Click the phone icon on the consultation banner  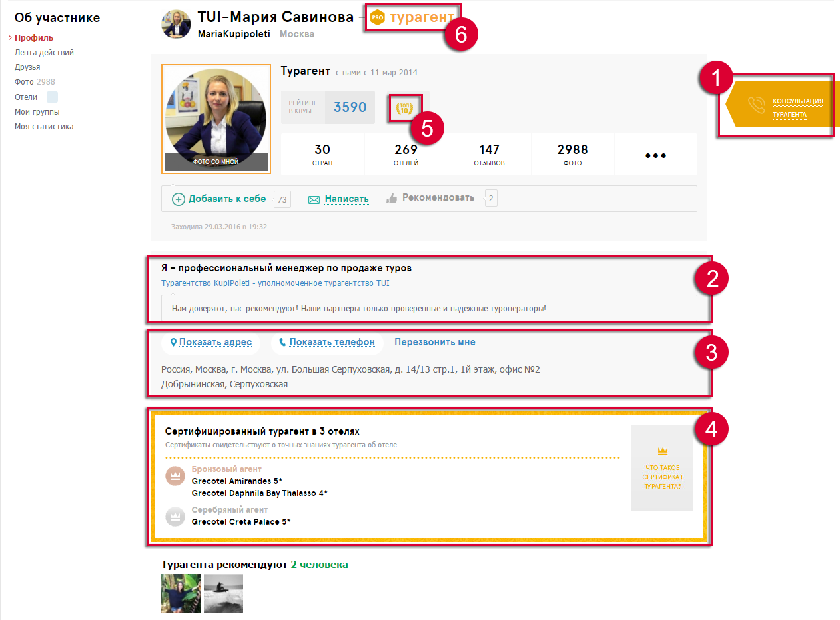click(x=756, y=105)
